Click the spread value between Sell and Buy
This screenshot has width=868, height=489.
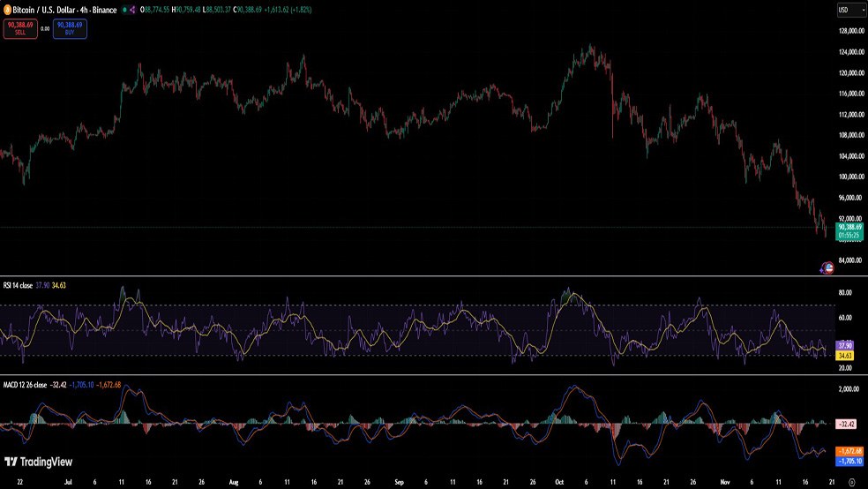(x=45, y=28)
